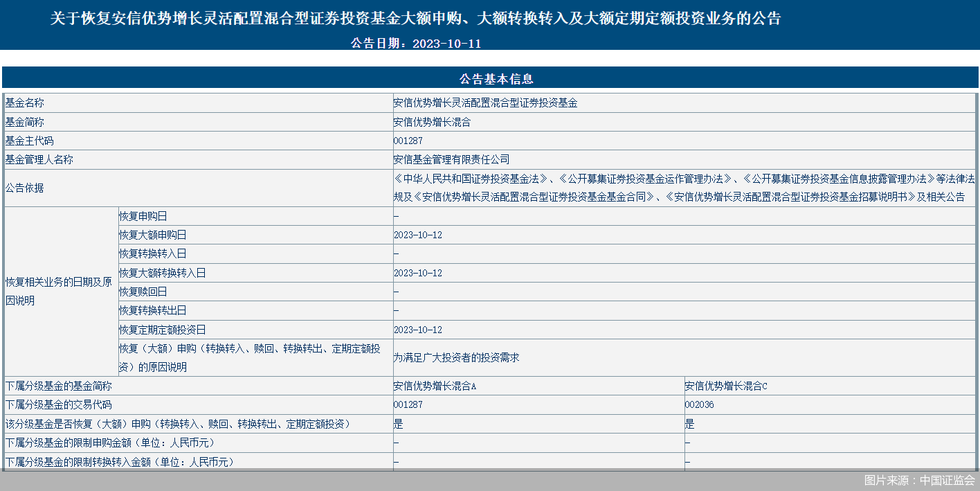Select the 恢复大额转换转入日 label

pos(163,273)
